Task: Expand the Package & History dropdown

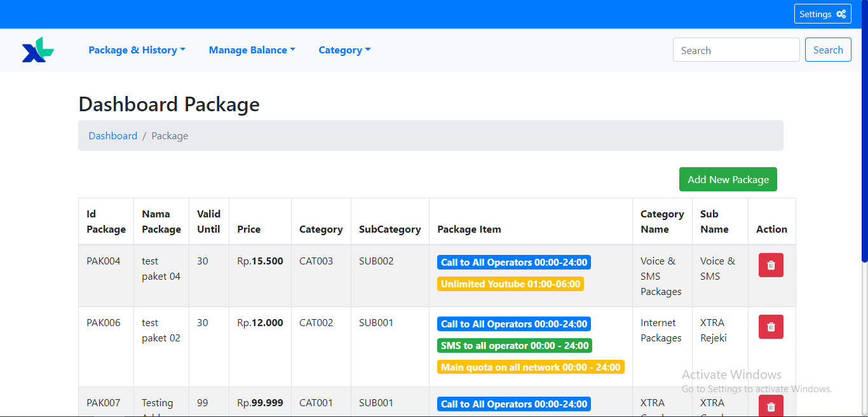Action: (137, 50)
